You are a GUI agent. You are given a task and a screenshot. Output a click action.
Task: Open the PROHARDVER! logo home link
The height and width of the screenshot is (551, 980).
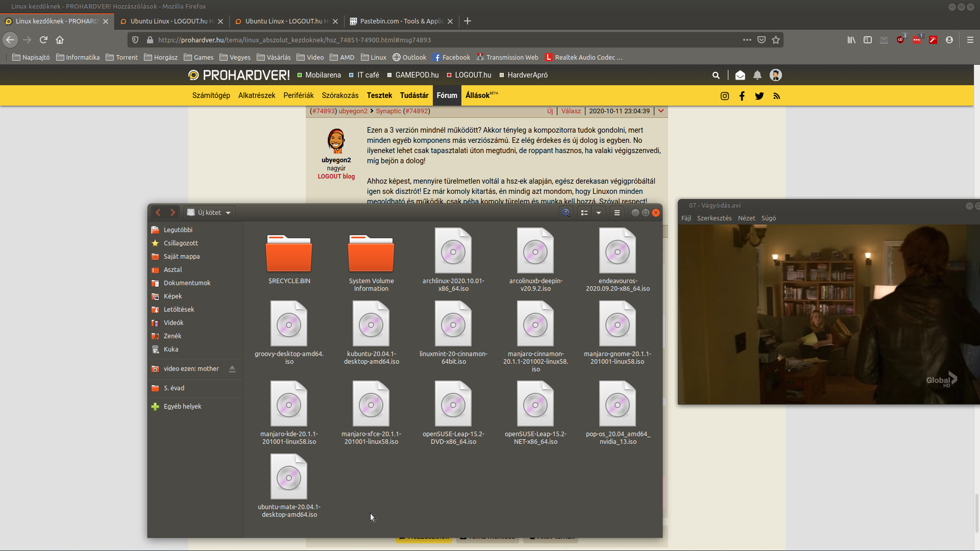coord(238,75)
